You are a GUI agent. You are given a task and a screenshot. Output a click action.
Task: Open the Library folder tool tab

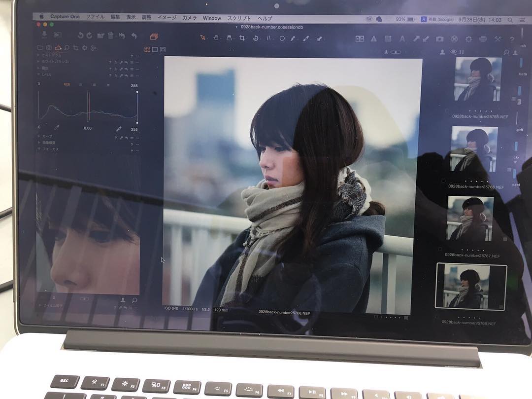point(40,47)
